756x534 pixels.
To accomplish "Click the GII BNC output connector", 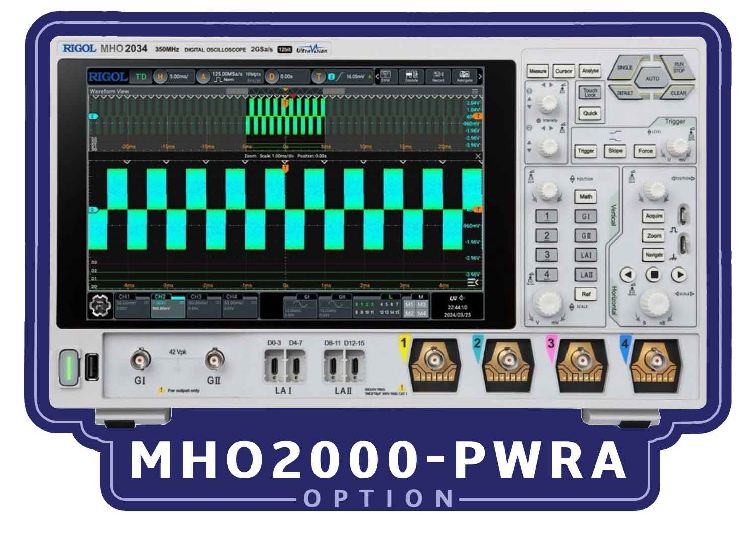I will click(215, 359).
